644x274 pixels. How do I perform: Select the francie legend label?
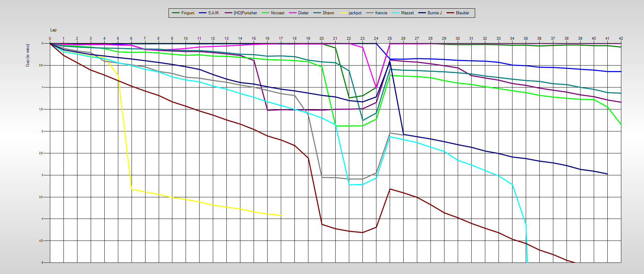[x=381, y=13]
